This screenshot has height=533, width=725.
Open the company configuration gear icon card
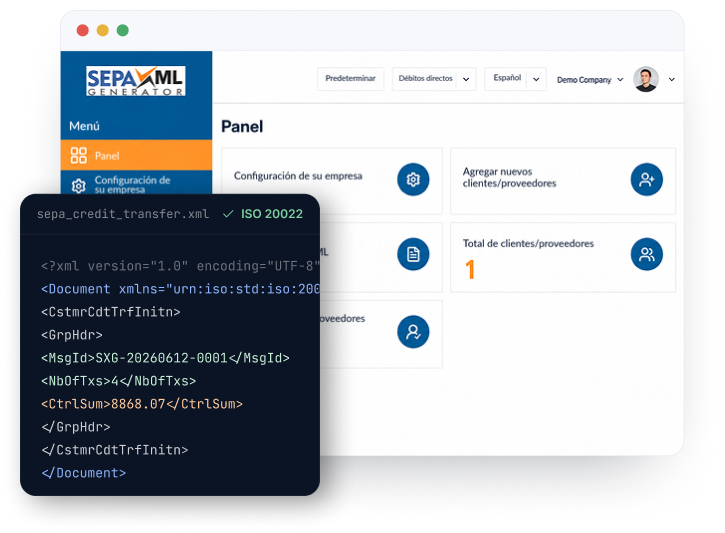413,179
